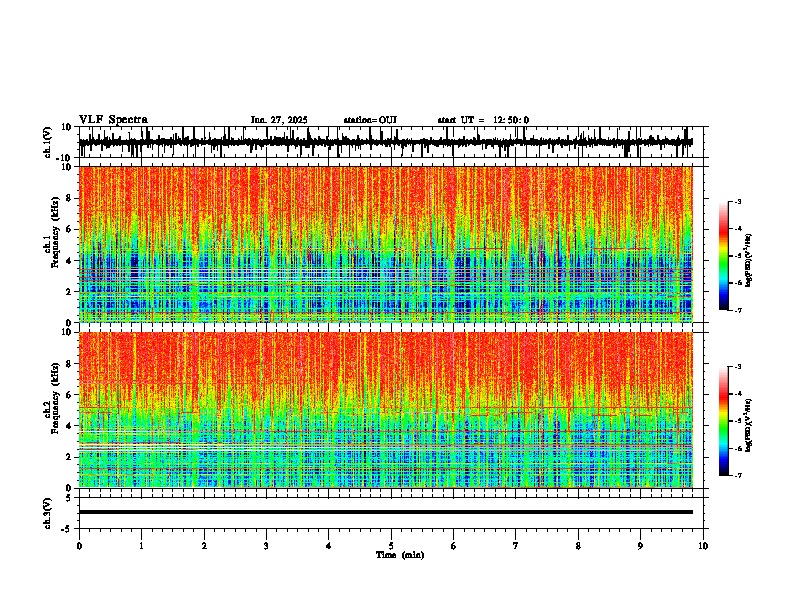Click the "-7" label on the ch.1 color bar
This screenshot has width=792, height=612.
point(737,310)
